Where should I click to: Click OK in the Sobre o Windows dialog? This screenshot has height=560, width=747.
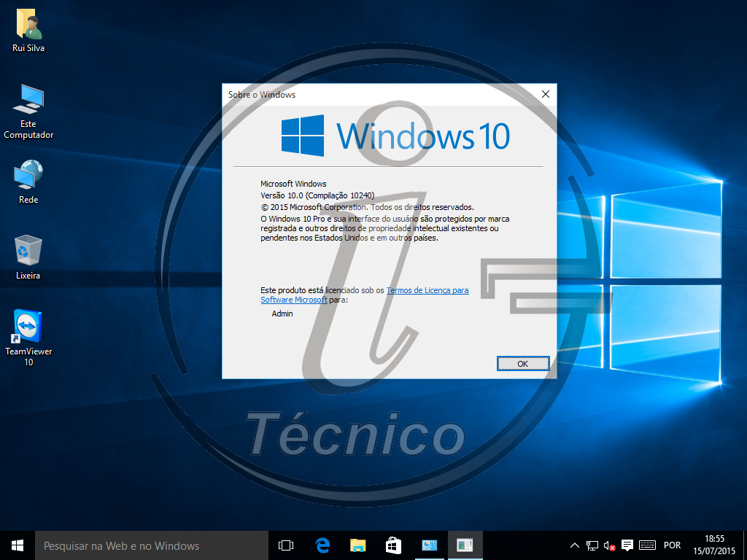(522, 363)
